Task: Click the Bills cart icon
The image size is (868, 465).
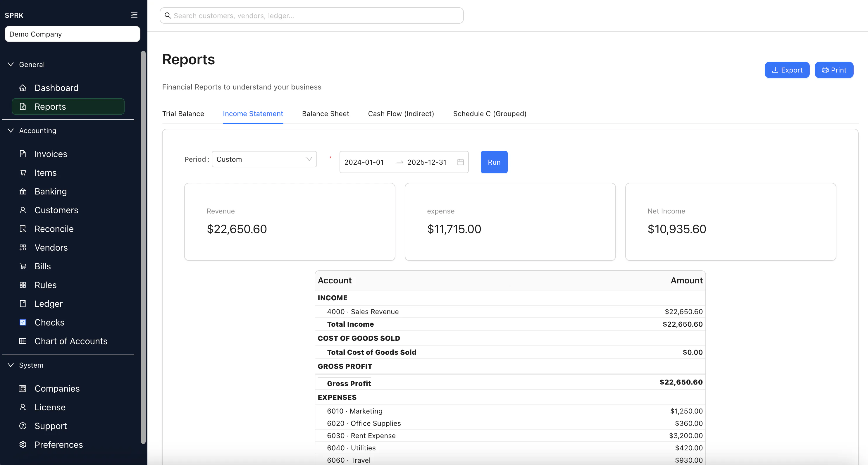Action: click(x=23, y=266)
